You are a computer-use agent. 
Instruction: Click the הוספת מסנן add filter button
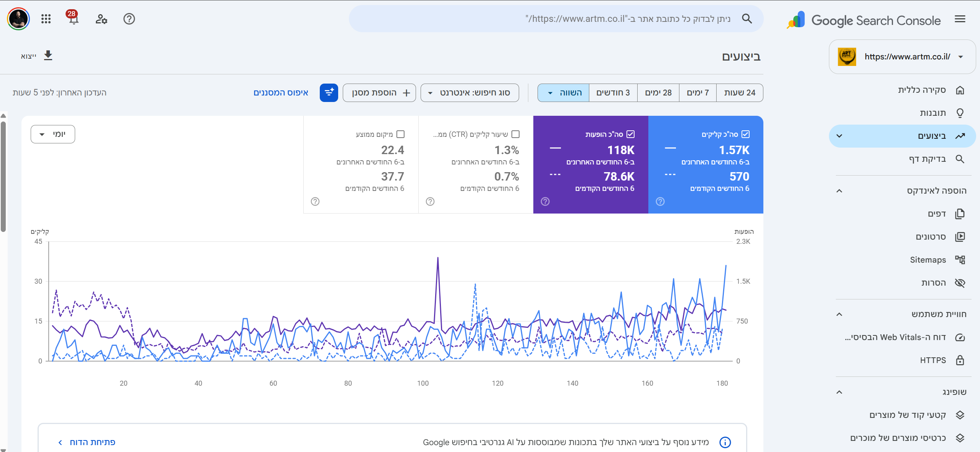pyautogui.click(x=379, y=93)
